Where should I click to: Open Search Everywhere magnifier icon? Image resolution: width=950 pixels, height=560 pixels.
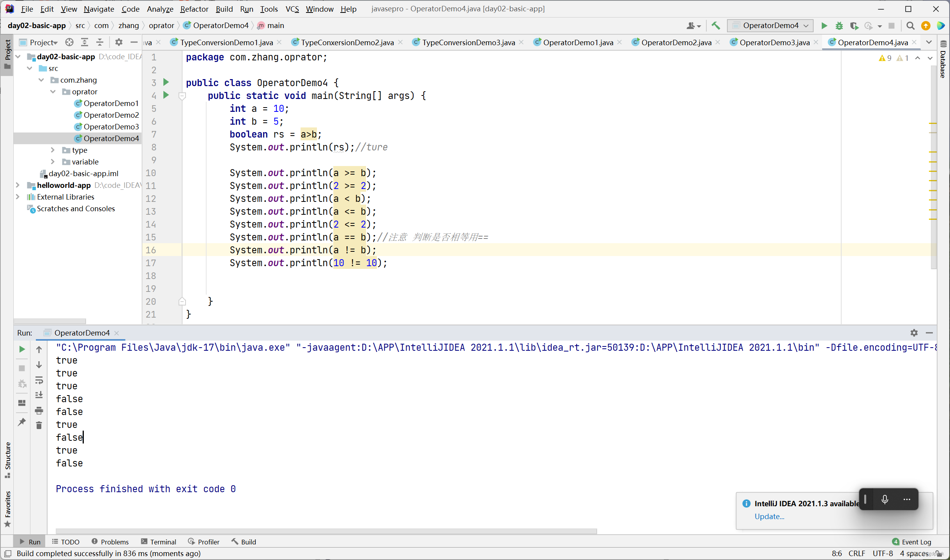tap(910, 26)
